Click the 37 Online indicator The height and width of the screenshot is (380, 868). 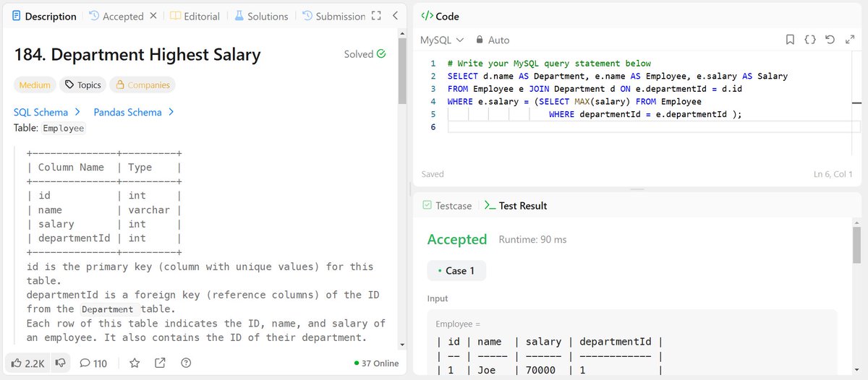tap(377, 363)
